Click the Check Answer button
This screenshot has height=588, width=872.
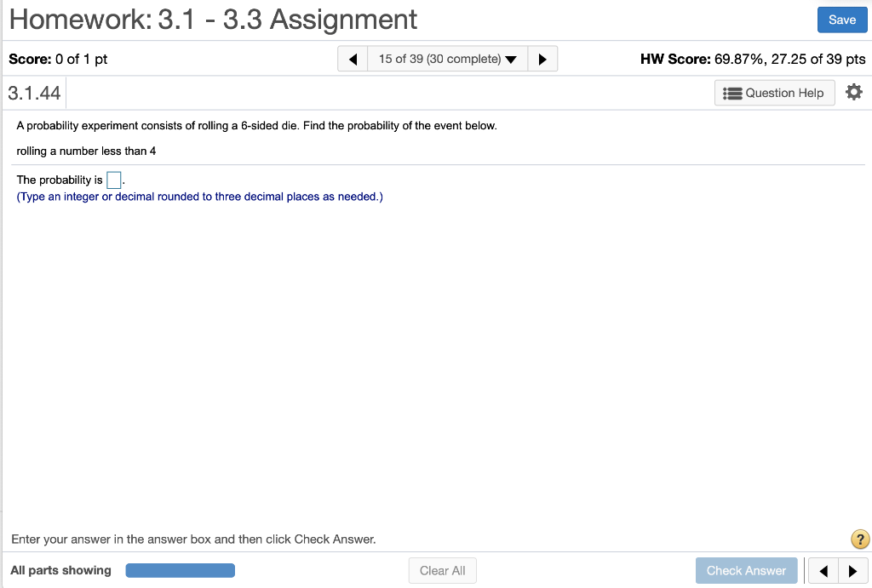(x=746, y=570)
